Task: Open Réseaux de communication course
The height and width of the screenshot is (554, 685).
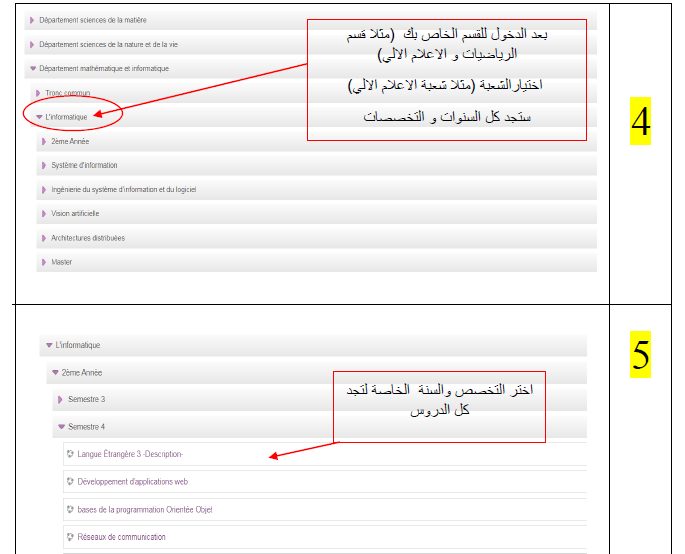Action: pos(121,537)
